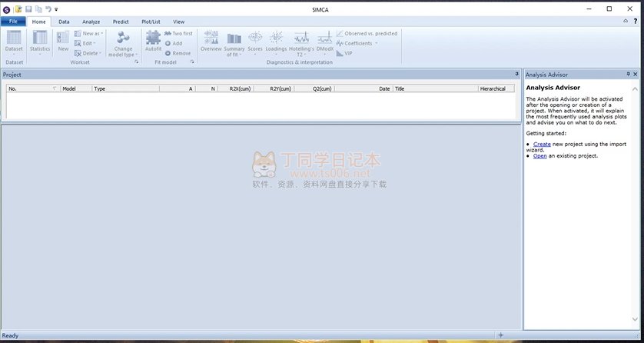Click the Analysis Advisor scroll up arrow
The image size is (644, 343).
point(635,89)
